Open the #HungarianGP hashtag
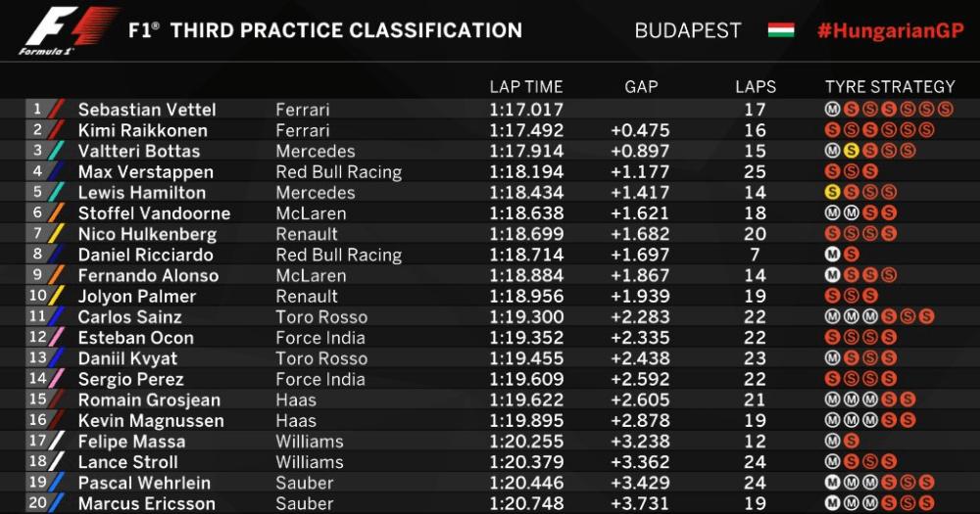The width and height of the screenshot is (980, 514). [891, 30]
